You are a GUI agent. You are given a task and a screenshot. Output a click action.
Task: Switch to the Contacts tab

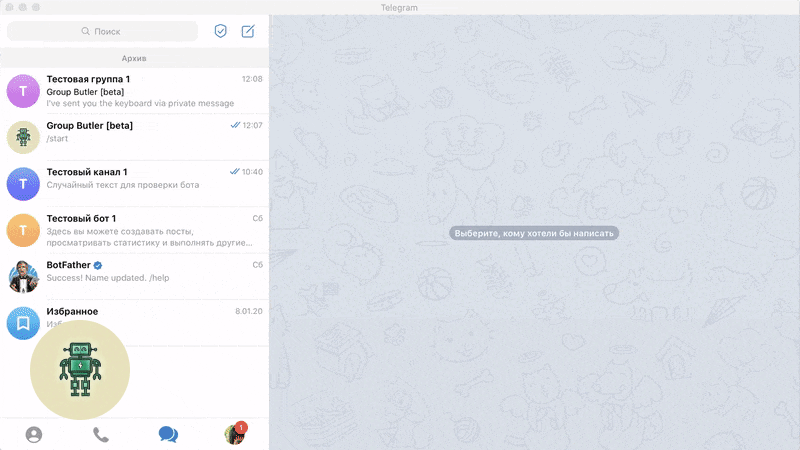34,435
